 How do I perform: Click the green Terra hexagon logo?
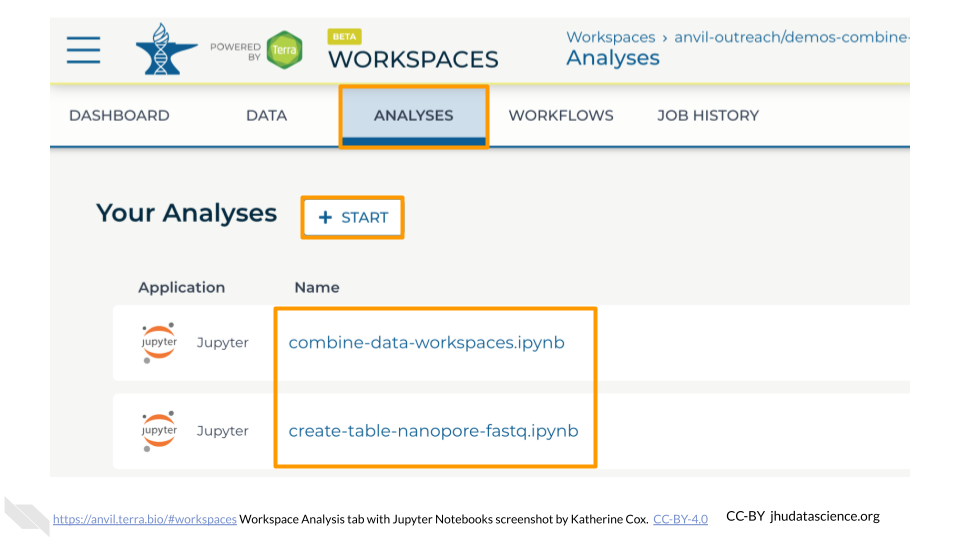tap(285, 50)
